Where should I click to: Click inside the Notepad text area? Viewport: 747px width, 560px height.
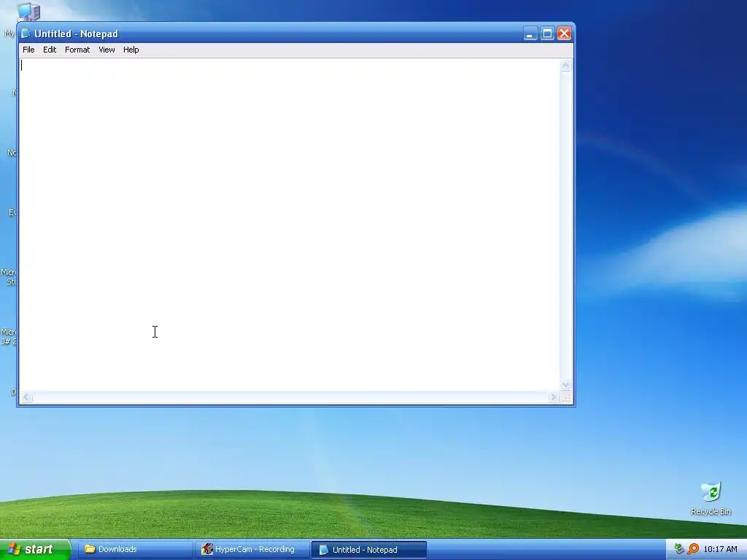click(289, 225)
